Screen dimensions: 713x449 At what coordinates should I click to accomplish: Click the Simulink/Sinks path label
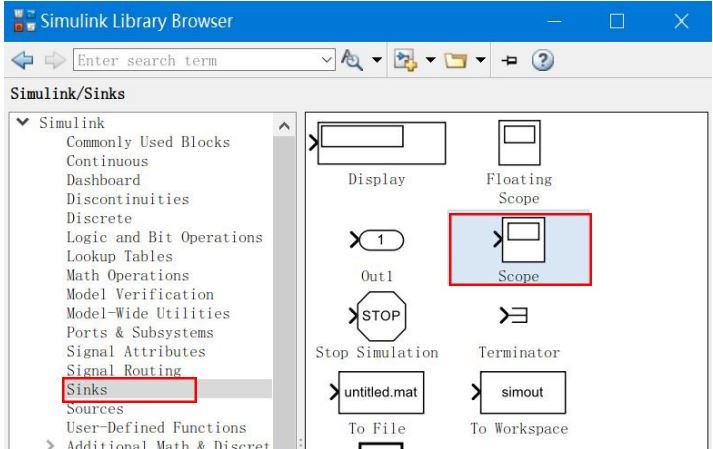[68, 94]
